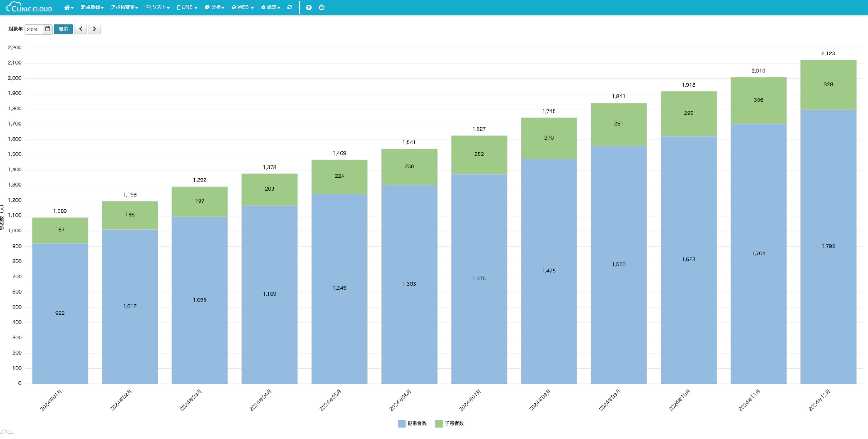This screenshot has height=439, width=868.
Task: Expand the リスト dropdown menu
Action: (x=158, y=7)
